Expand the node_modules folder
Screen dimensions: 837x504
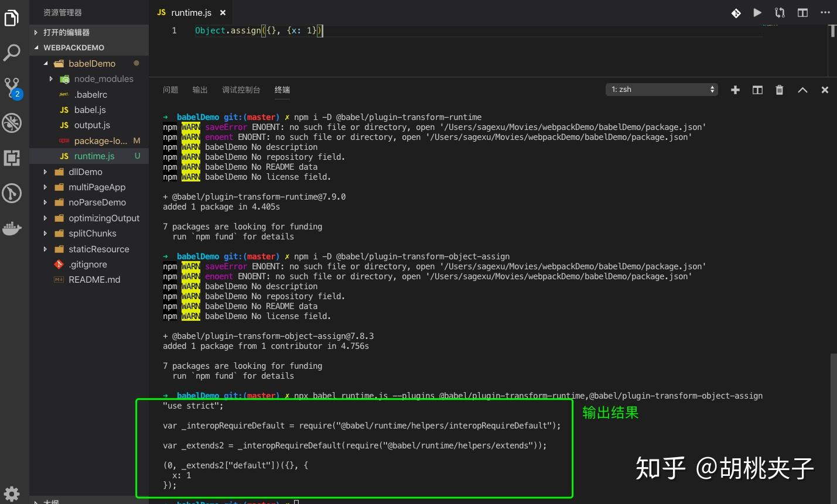(x=51, y=78)
